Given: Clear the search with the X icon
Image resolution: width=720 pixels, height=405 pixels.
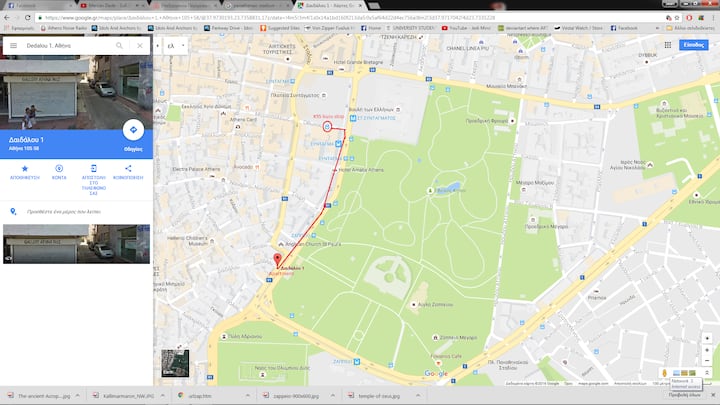Looking at the screenshot, I should pyautogui.click(x=138, y=46).
